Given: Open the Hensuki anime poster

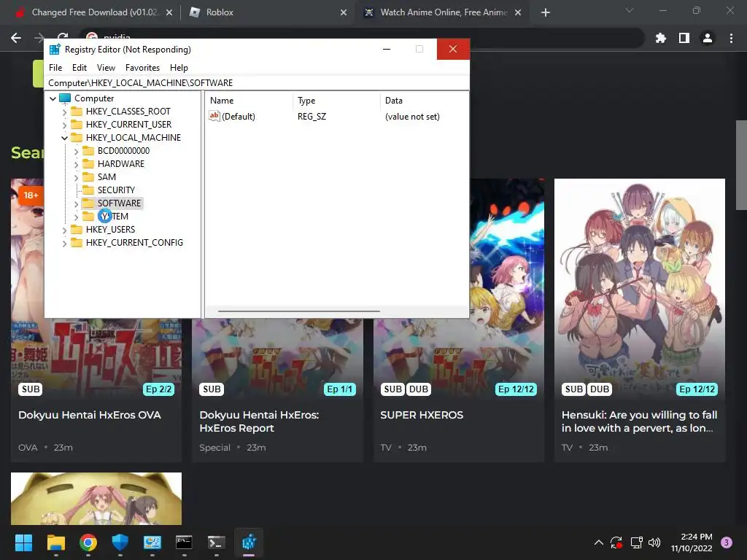Looking at the screenshot, I should 640,289.
